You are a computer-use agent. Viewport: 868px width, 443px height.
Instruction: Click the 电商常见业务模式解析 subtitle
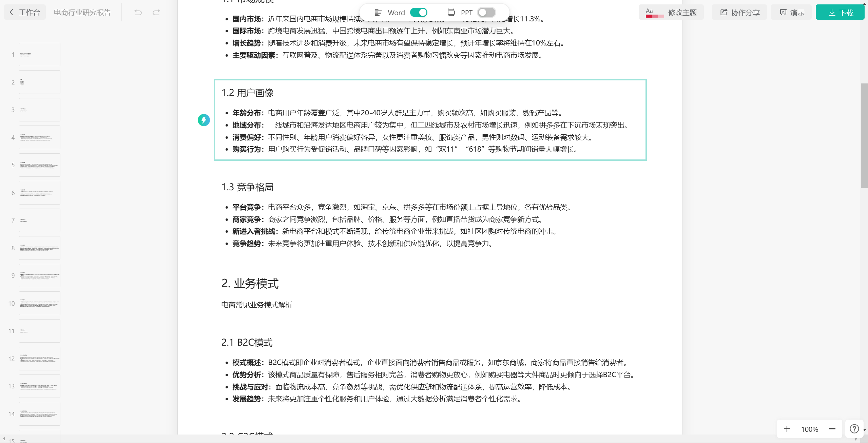tap(257, 305)
